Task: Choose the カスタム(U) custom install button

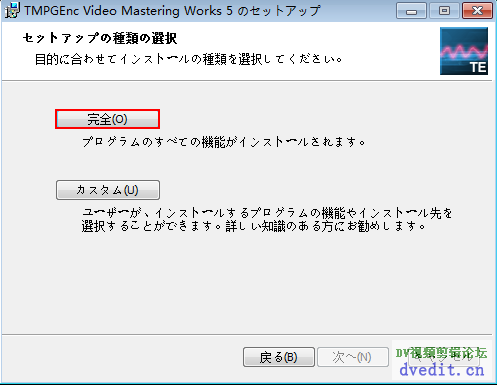Action: pos(108,190)
